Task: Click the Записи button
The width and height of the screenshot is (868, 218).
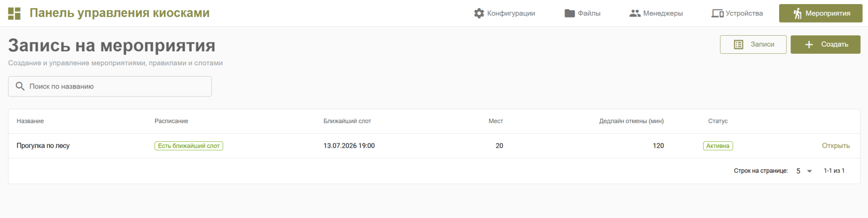Action: 753,45
